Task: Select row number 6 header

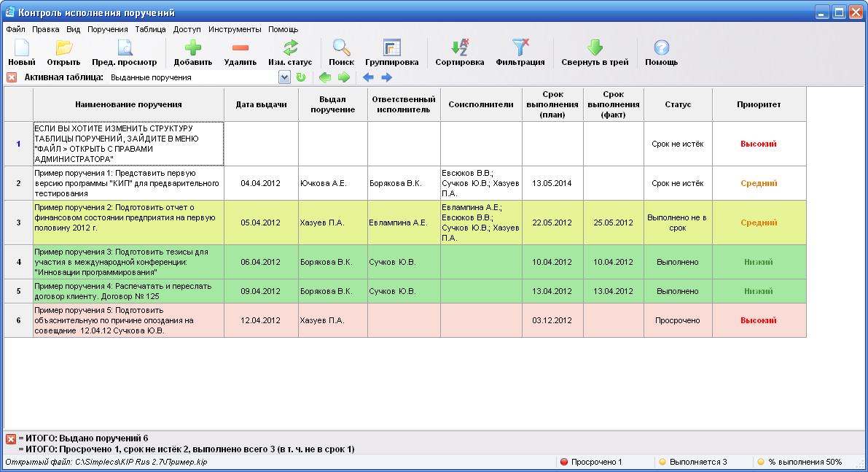Action: coord(18,320)
